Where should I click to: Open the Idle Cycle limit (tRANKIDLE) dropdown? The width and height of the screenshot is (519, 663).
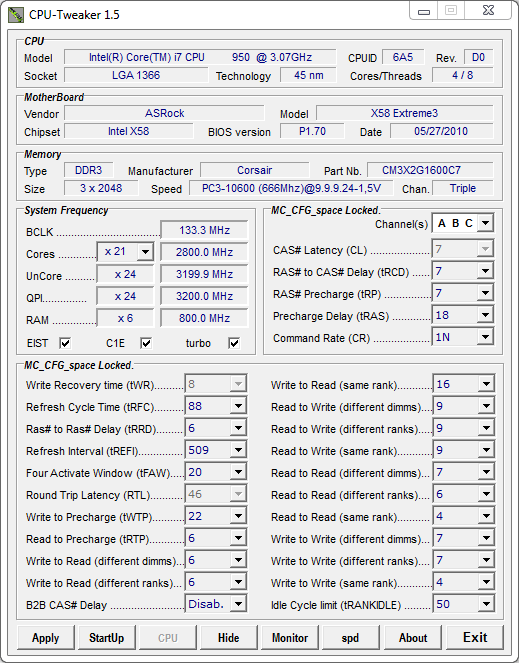pos(486,604)
